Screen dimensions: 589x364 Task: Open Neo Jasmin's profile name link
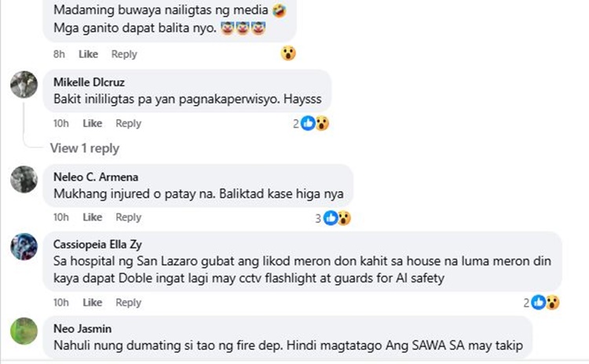pos(82,329)
